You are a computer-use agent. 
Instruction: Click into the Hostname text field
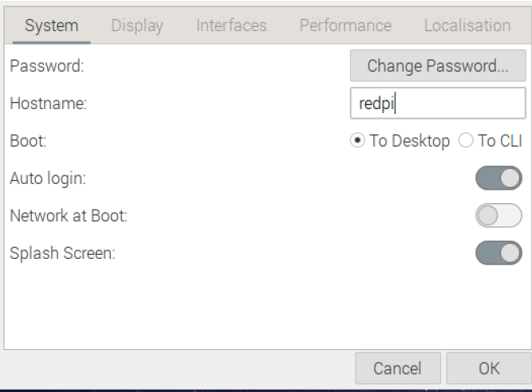(437, 104)
